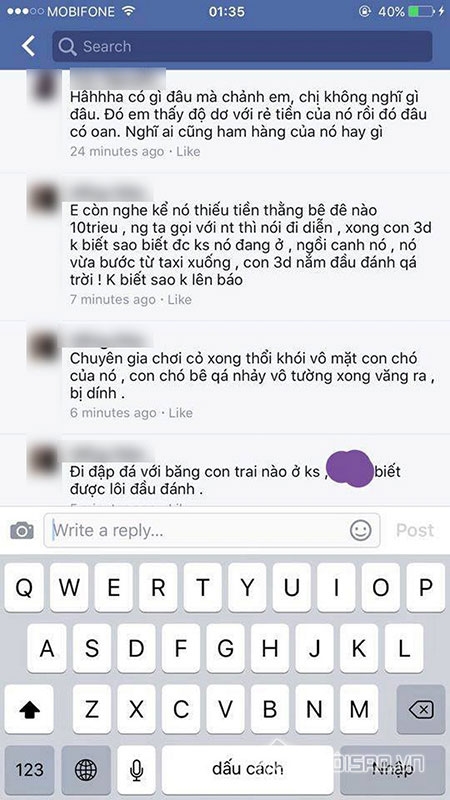Tap the dấu cách space bar
The image size is (450, 800).
coord(247,769)
